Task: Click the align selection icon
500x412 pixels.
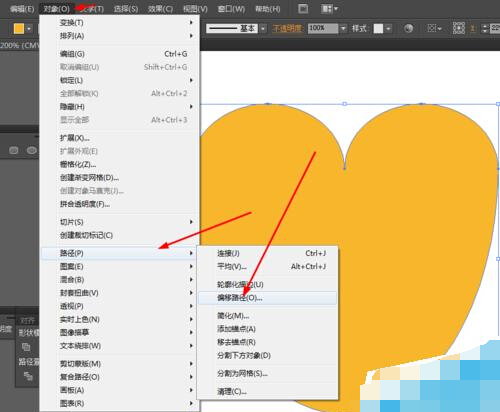Action: click(x=434, y=29)
